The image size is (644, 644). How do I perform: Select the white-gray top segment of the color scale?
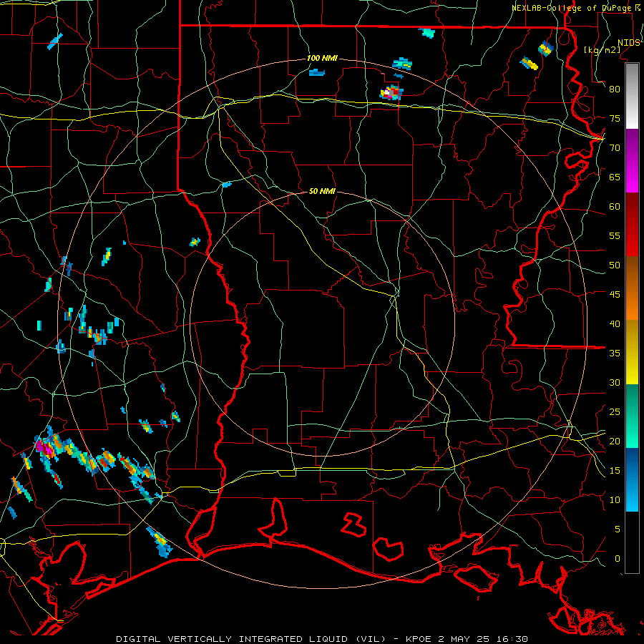click(x=632, y=96)
